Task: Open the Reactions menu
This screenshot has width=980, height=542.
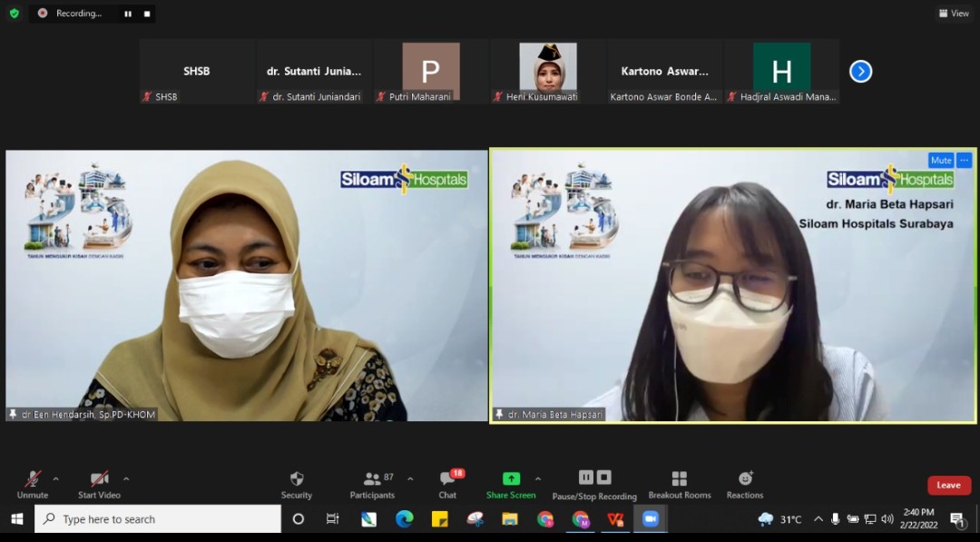Action: tap(744, 484)
